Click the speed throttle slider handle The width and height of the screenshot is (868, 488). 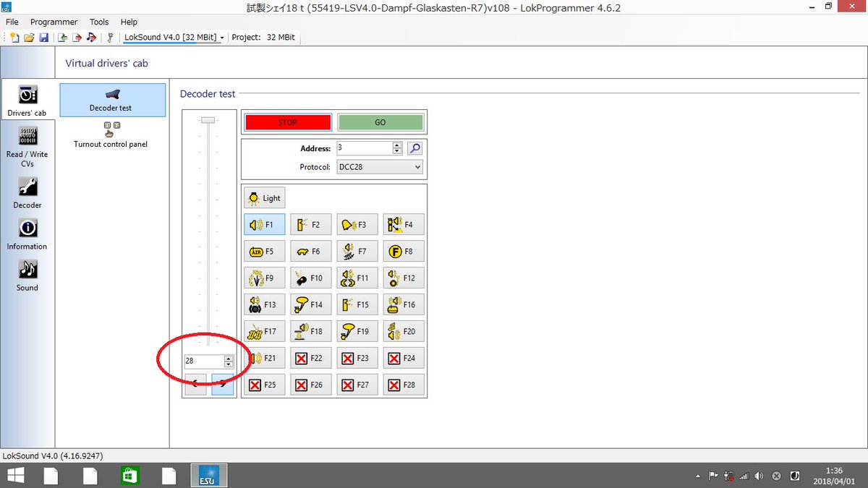[208, 120]
